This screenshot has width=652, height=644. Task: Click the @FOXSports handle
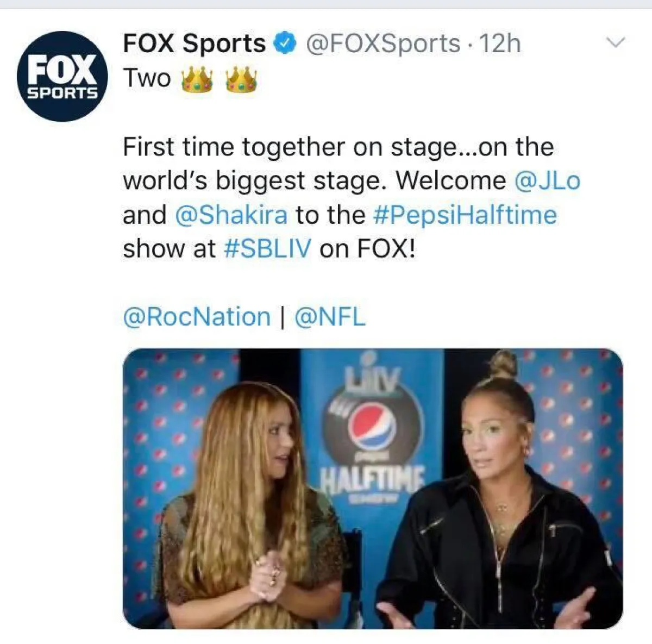[384, 43]
